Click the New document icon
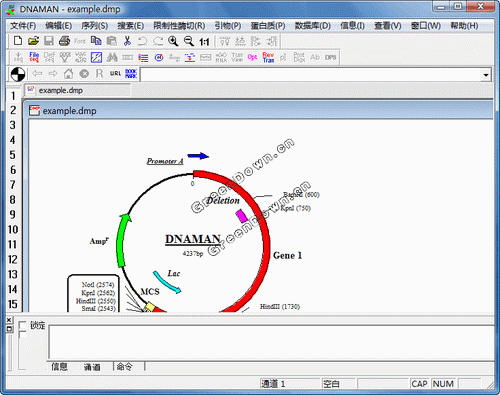The height and width of the screenshot is (395, 500). pos(18,41)
